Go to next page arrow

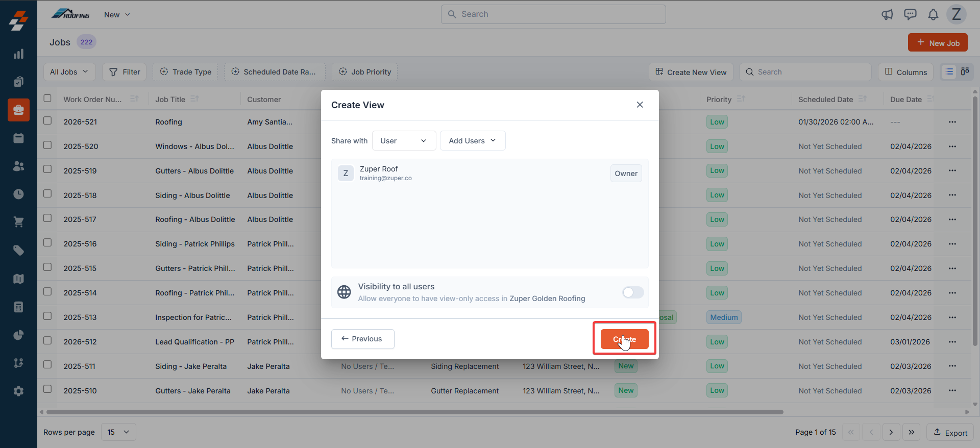891,432
